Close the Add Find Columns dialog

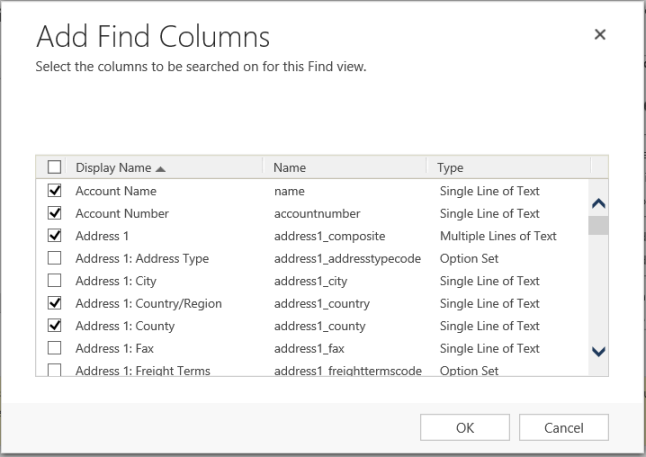[x=600, y=35]
